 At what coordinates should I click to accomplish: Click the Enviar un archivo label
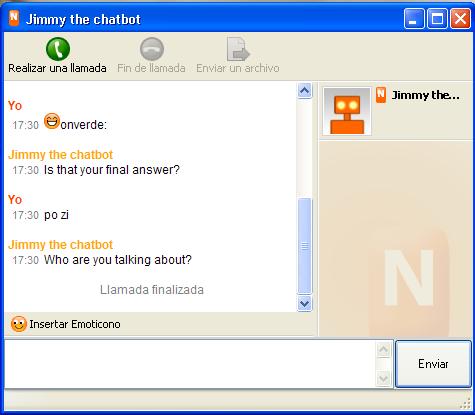click(238, 68)
